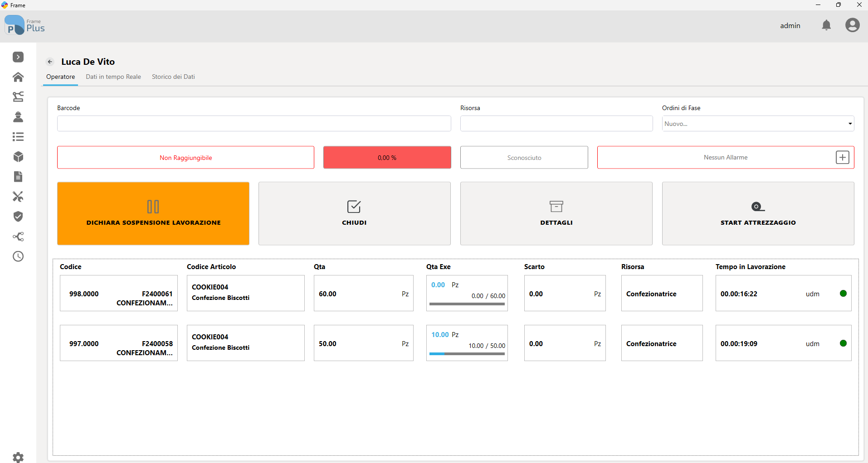Open the clock icon in the sidebar

tap(18, 256)
